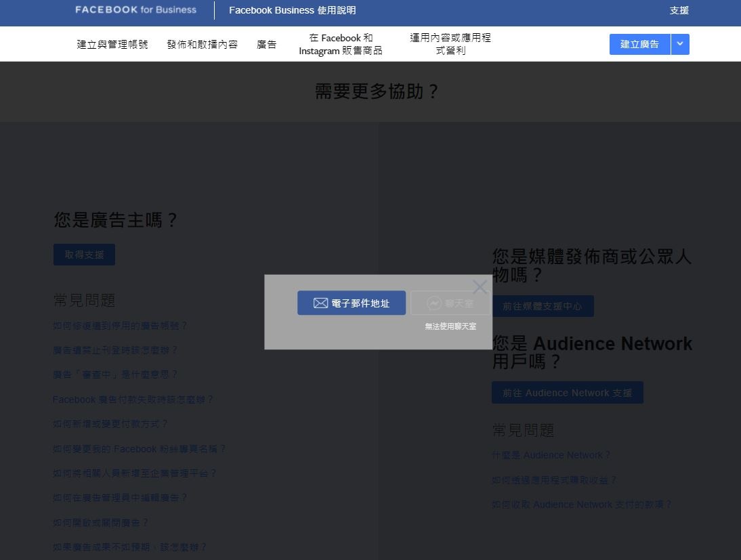Click the 您是媒體發佈商或公眾人物嗎？ heading

pyautogui.click(x=592, y=265)
